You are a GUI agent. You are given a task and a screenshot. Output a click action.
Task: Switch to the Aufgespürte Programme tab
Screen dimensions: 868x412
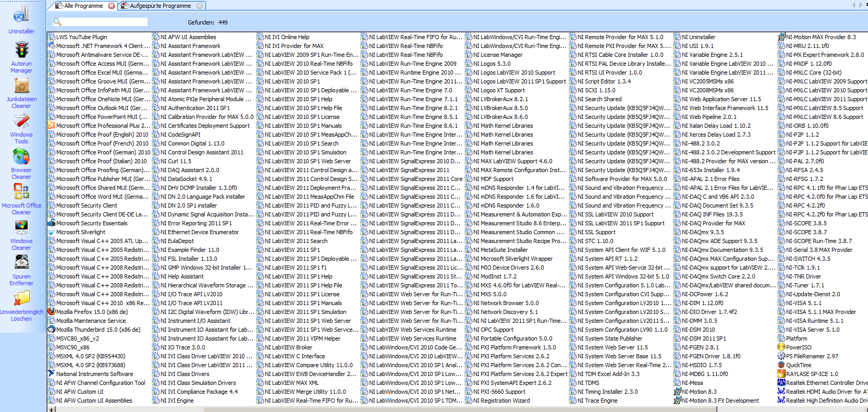(x=160, y=6)
